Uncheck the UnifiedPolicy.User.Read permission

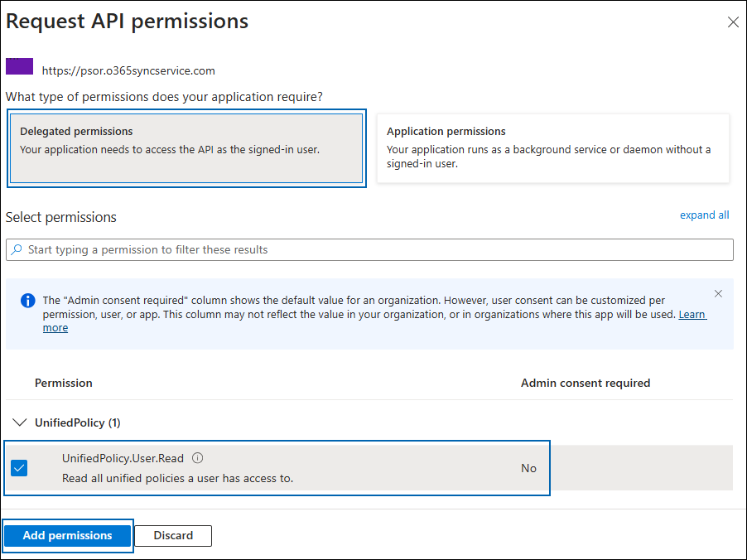tap(18, 468)
